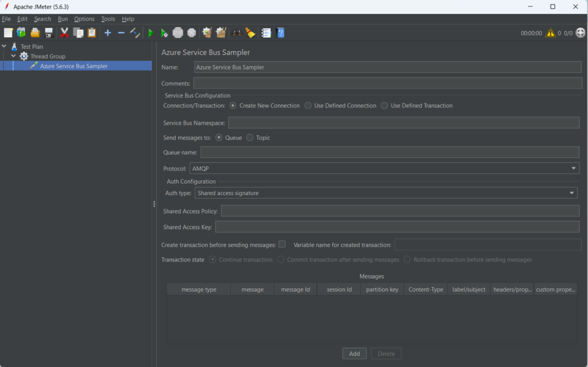Image resolution: width=588 pixels, height=367 pixels.
Task: Open the Options menu
Action: tap(84, 19)
